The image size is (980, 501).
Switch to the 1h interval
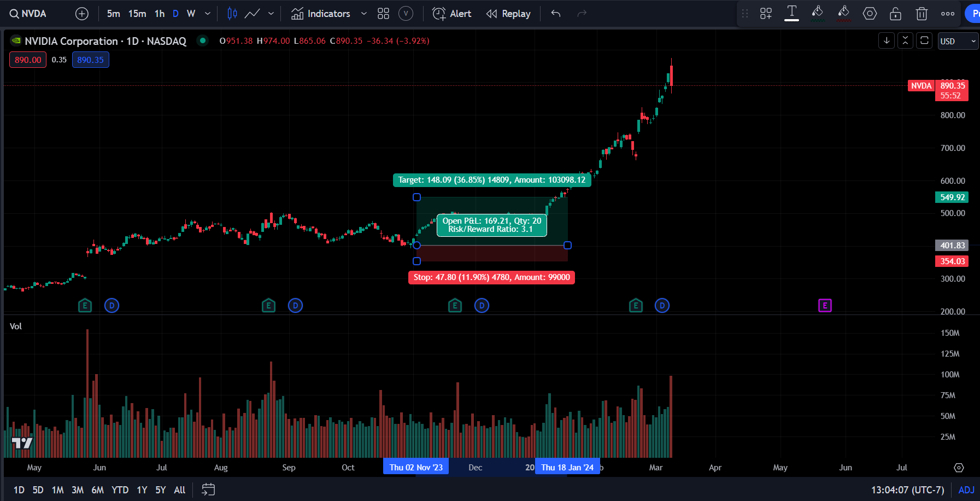(160, 14)
